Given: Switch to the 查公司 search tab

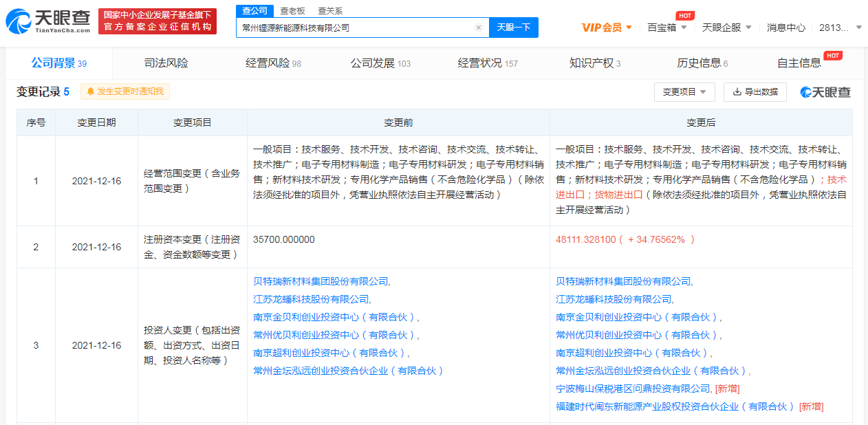Looking at the screenshot, I should (255, 10).
